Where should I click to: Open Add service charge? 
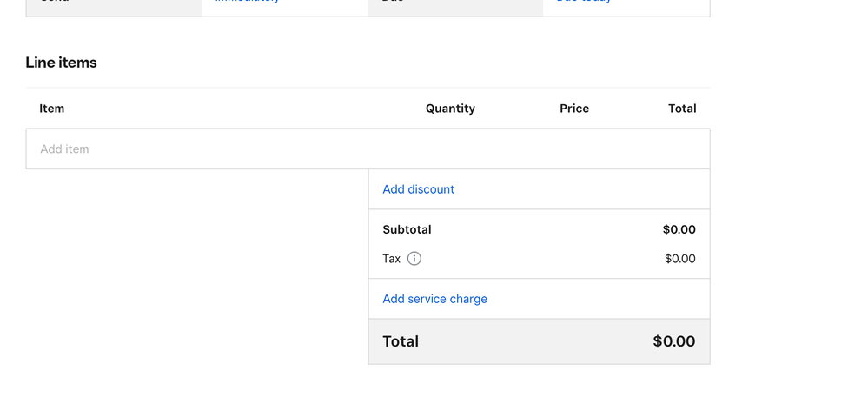(434, 299)
